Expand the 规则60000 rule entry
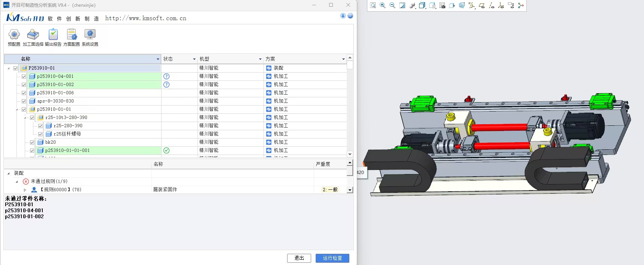 [x=25, y=190]
